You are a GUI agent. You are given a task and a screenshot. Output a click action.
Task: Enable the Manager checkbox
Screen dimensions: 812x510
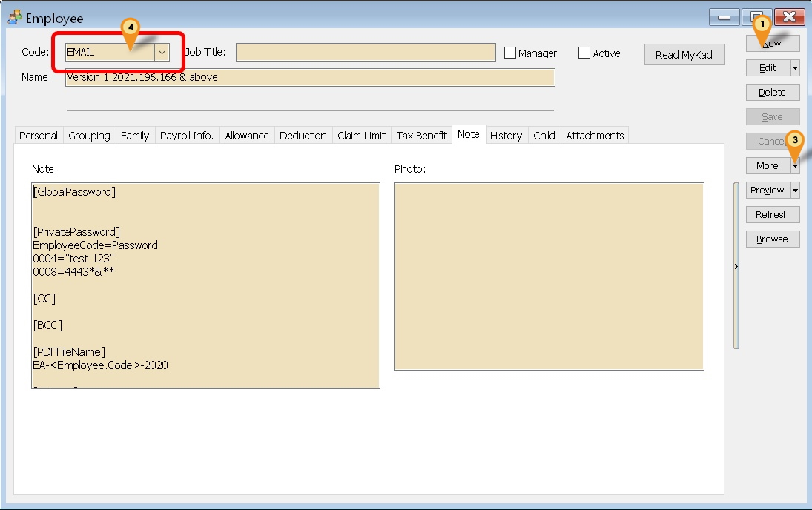point(509,52)
